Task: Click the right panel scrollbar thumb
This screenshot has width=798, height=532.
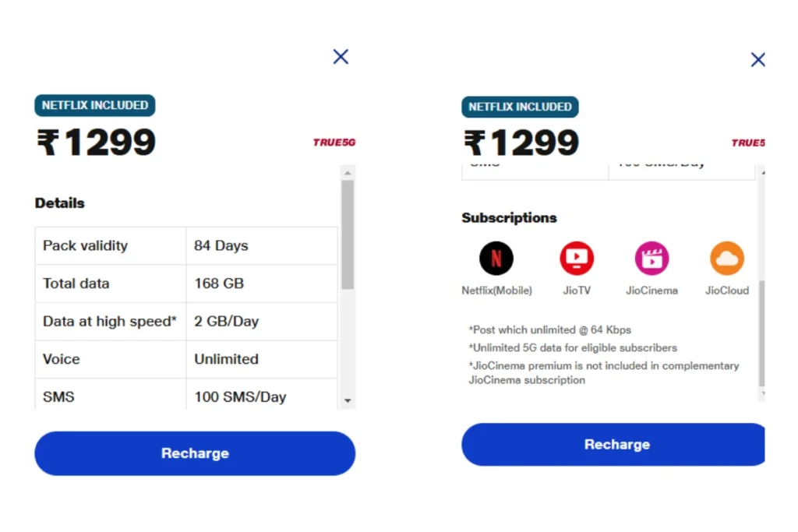Action: click(762, 333)
